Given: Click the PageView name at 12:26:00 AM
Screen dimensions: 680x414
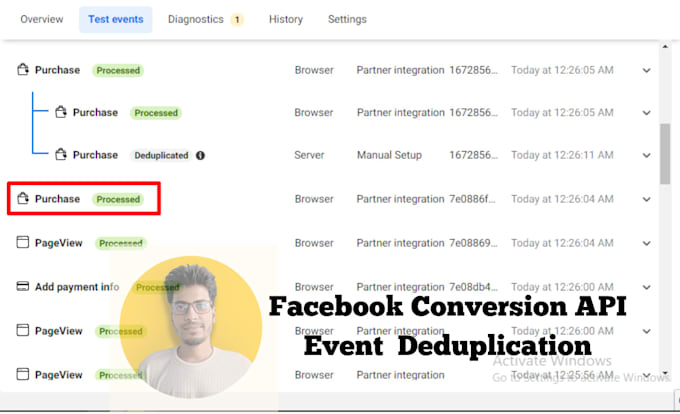Looking at the screenshot, I should (x=59, y=331).
